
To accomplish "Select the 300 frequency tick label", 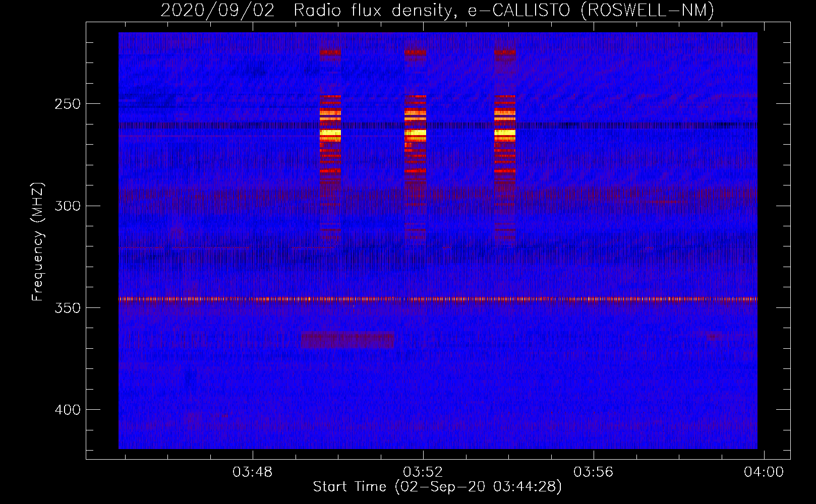I will pyautogui.click(x=68, y=206).
